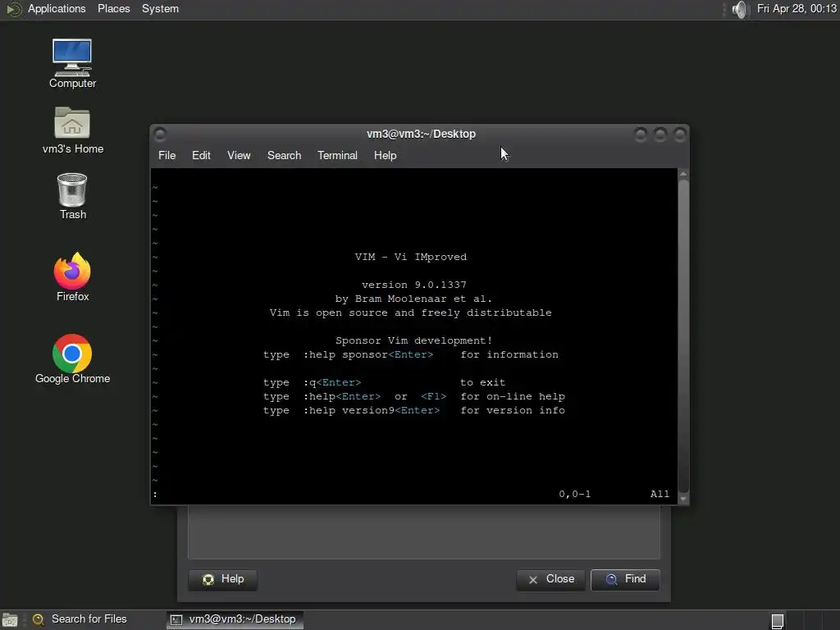This screenshot has width=840, height=630.
Task: Open the Terminal menu in menu bar
Action: [337, 155]
